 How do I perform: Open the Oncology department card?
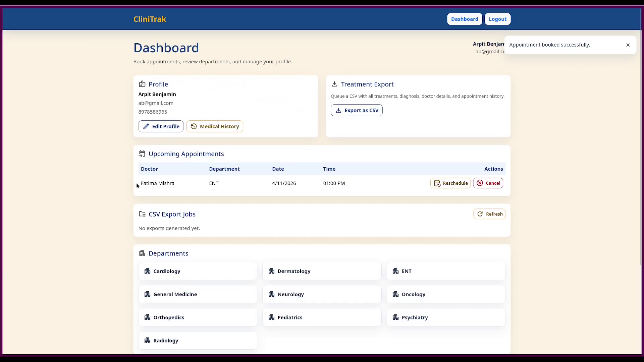click(446, 294)
